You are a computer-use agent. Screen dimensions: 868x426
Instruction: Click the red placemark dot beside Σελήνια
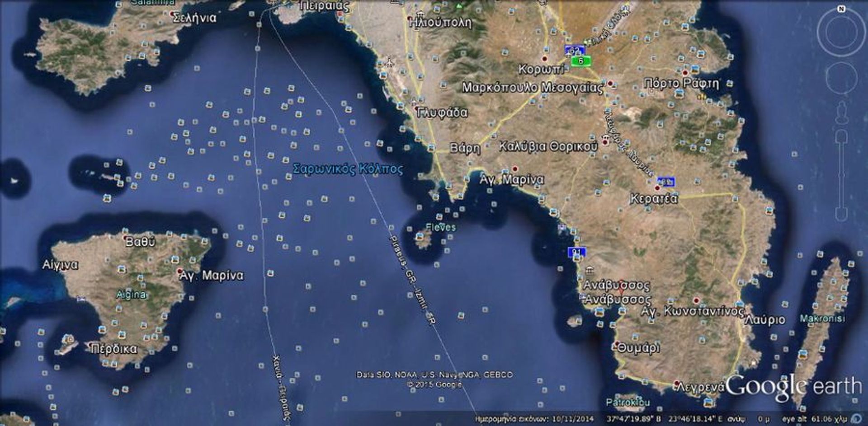(172, 14)
